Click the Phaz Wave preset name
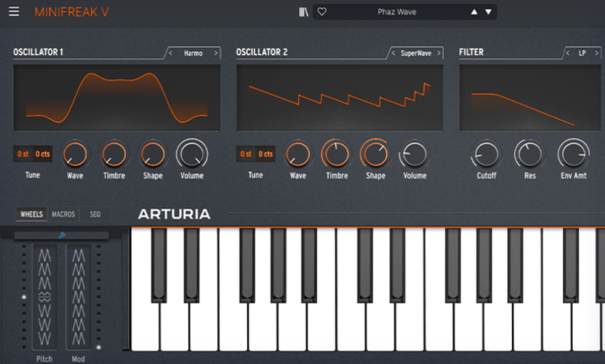Screen dimensions: 605x364 [396, 12]
